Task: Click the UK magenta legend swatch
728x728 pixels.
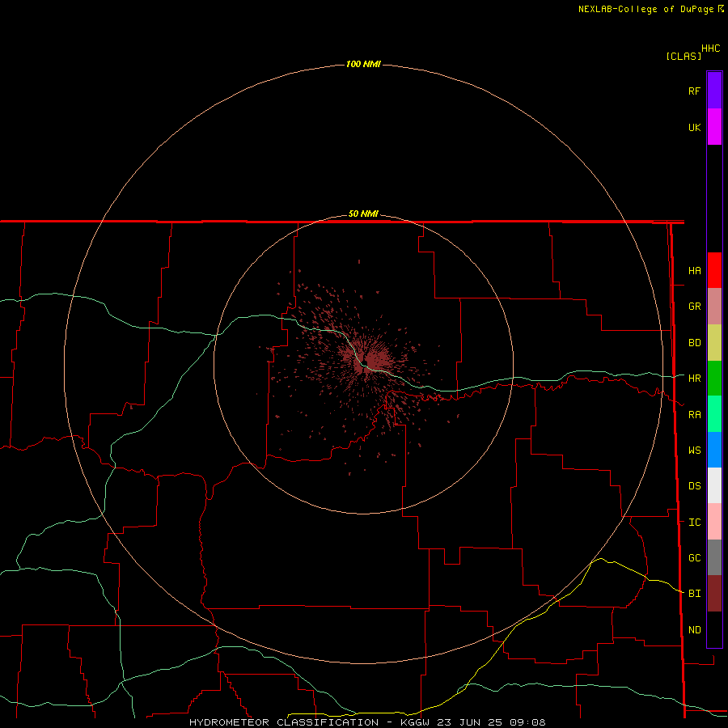Action: (x=714, y=127)
